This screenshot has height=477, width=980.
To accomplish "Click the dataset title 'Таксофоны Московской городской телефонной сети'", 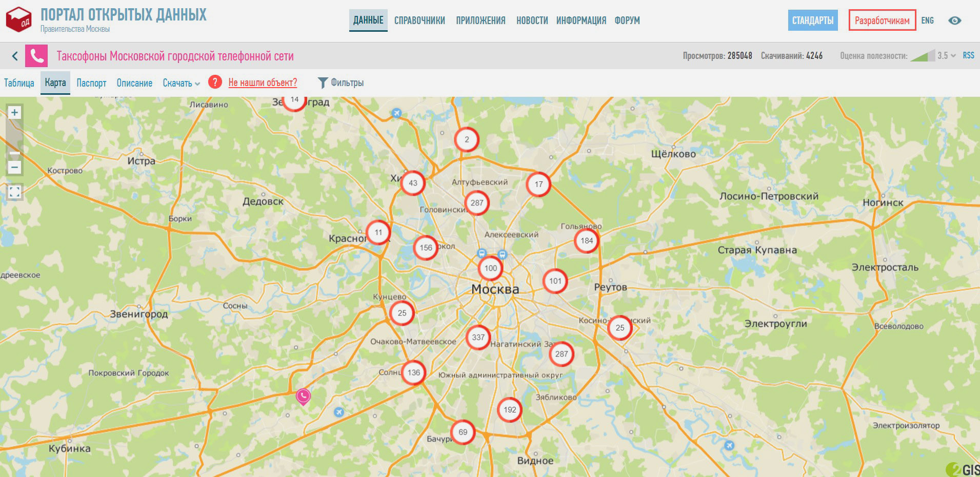I will click(x=175, y=56).
